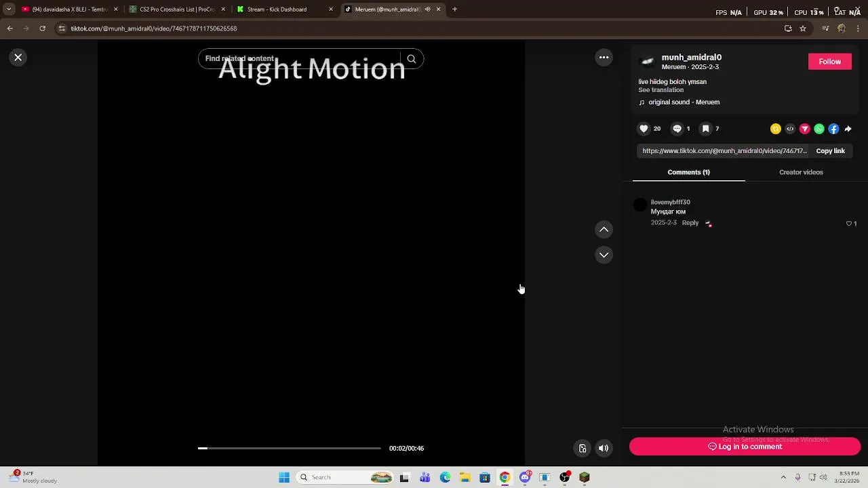Click the search magnifier icon
The width and height of the screenshot is (868, 488).
tap(411, 59)
